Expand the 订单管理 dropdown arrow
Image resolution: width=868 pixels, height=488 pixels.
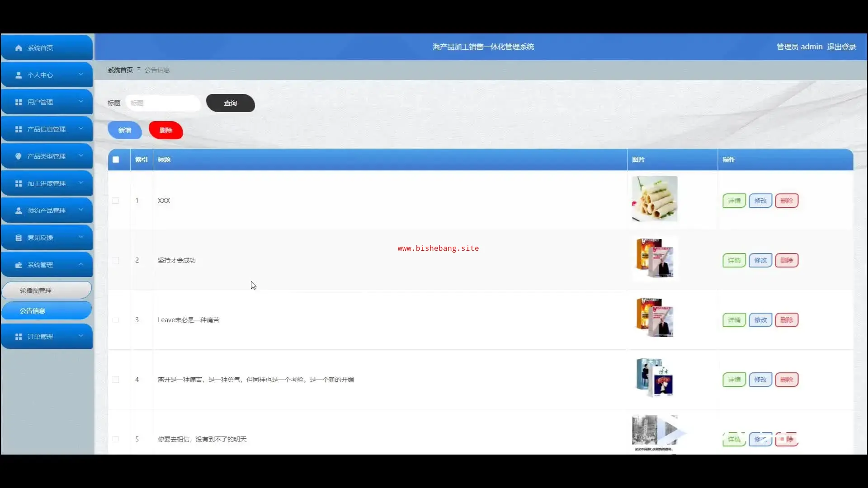point(81,336)
